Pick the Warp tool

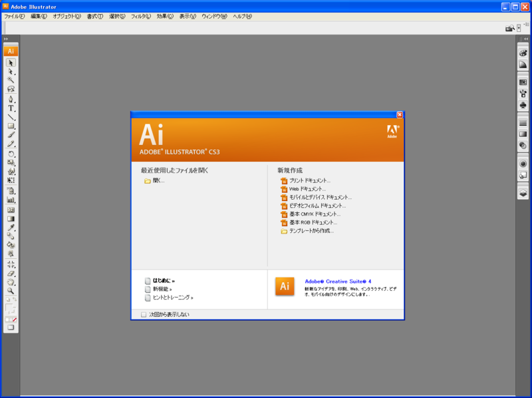click(11, 172)
